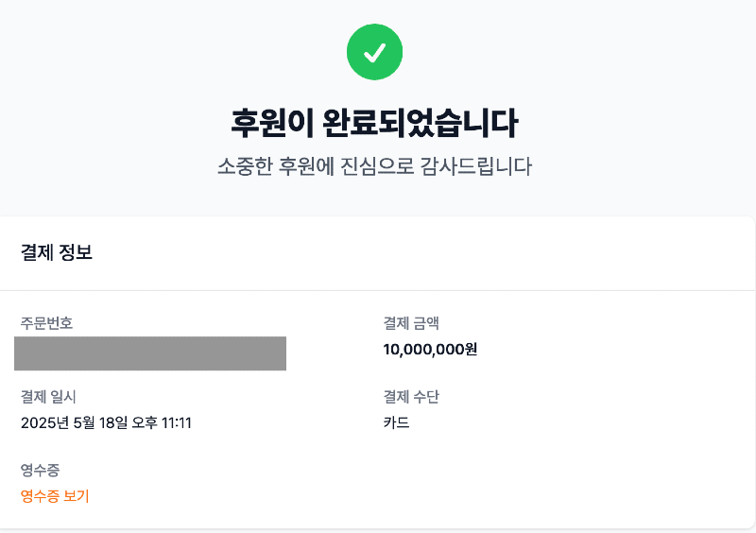Click the 소중한 후원에 진심으로 감사드립니다 subtitle
756x533 pixels.
point(374,166)
